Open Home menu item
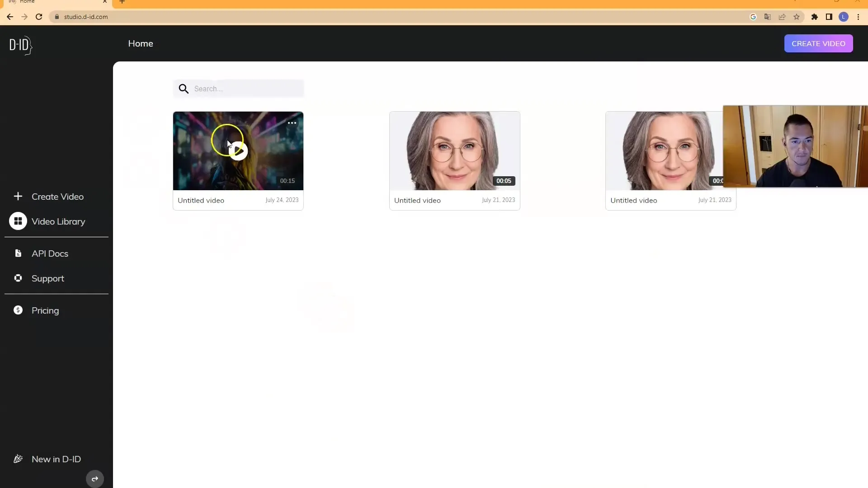This screenshot has width=868, height=488. [x=141, y=43]
